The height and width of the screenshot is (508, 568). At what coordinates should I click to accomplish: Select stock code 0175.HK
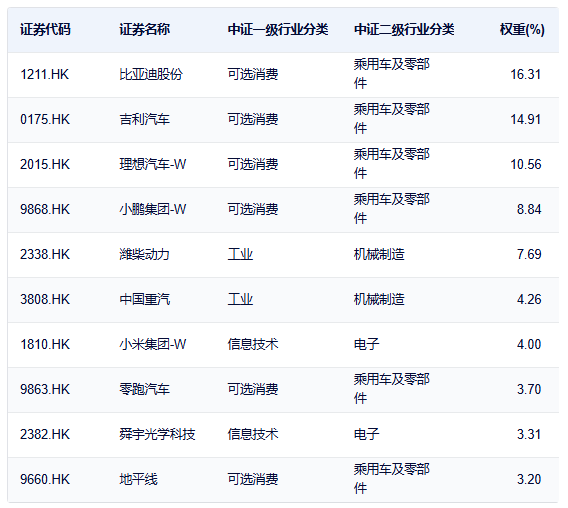coord(45,120)
